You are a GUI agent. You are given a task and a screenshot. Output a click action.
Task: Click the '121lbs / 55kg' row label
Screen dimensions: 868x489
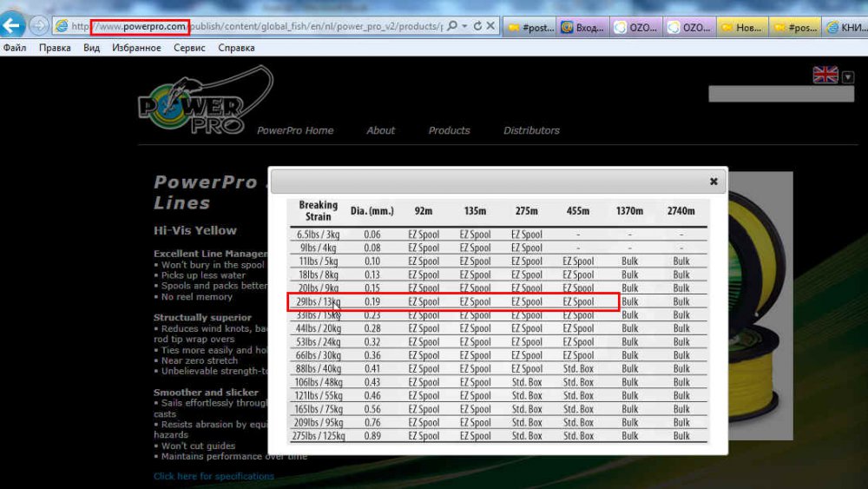(319, 396)
